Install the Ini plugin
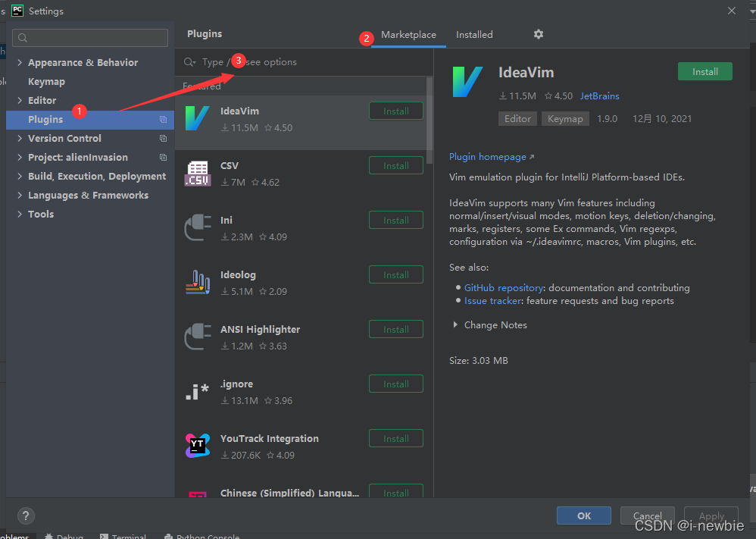Screen dimensions: 756x539 pyautogui.click(x=396, y=220)
